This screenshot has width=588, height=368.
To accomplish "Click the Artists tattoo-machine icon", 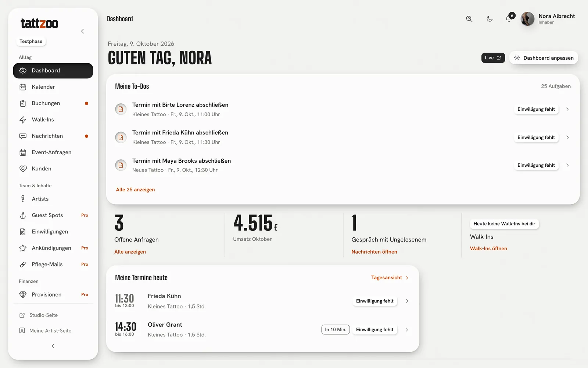I will pos(23,199).
